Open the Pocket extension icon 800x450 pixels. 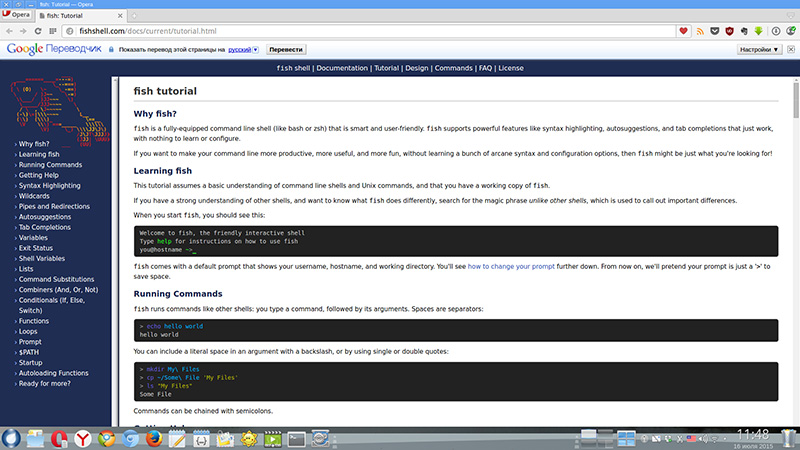(715, 31)
